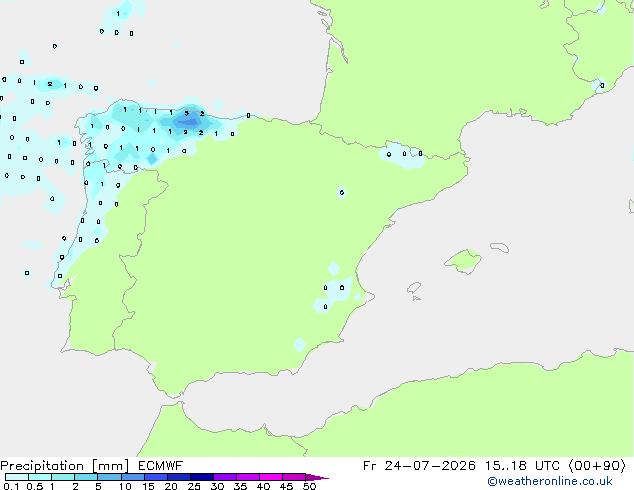Image resolution: width=634 pixels, height=490 pixels.
Task: Click the forecast date 24-07-2026 text
Action: pyautogui.click(x=429, y=466)
